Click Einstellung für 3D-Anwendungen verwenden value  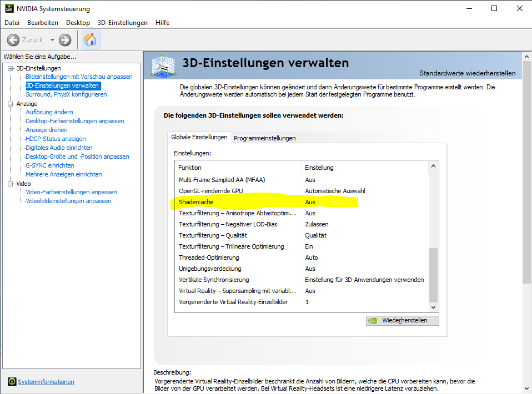(x=364, y=280)
